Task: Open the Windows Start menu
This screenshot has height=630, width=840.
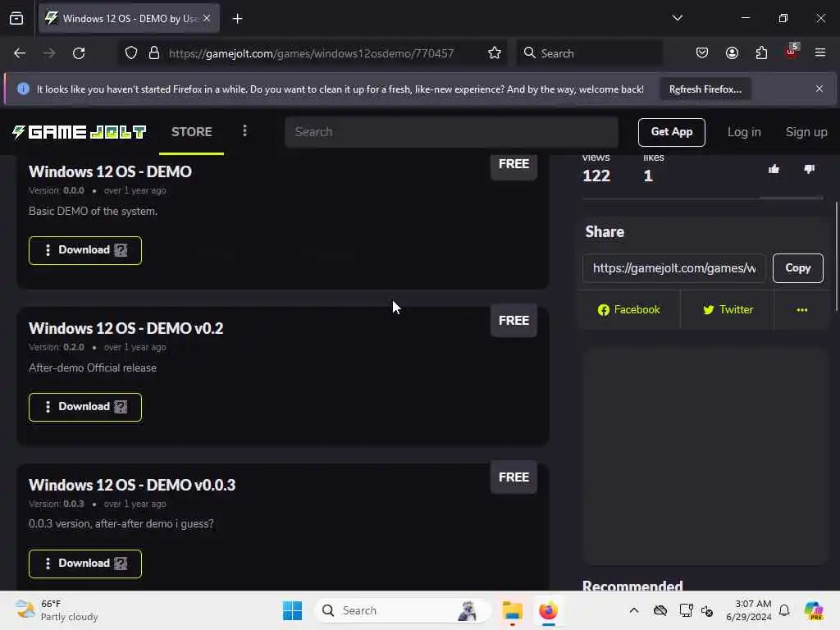Action: pos(293,610)
